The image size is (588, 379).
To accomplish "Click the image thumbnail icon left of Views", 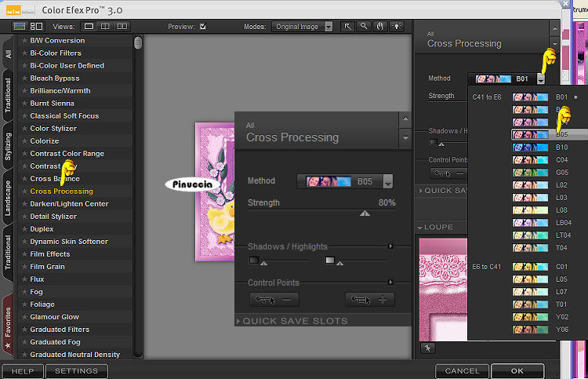I will point(20,26).
